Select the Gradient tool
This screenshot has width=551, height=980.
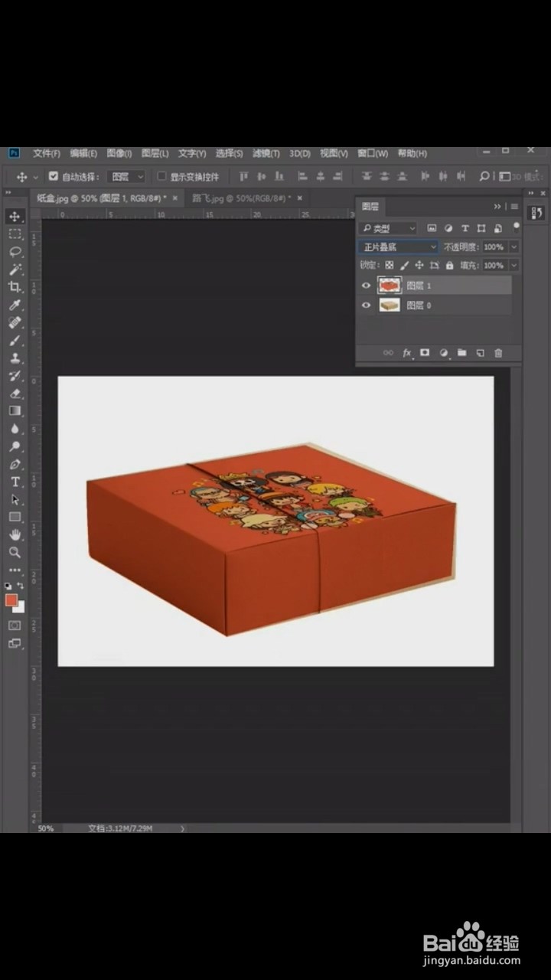[15, 410]
